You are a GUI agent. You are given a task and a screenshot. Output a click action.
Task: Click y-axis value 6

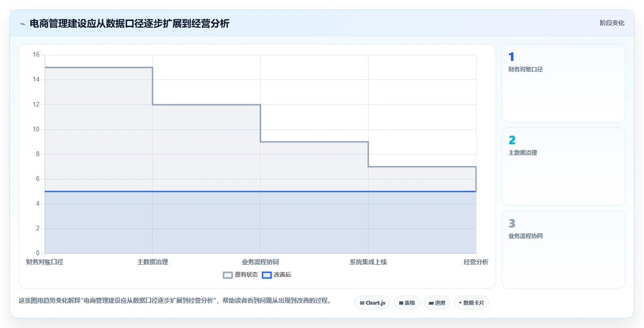38,179
